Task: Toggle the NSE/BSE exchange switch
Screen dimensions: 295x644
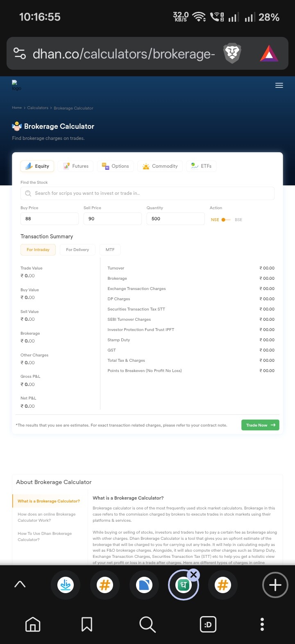Action: pyautogui.click(x=226, y=220)
